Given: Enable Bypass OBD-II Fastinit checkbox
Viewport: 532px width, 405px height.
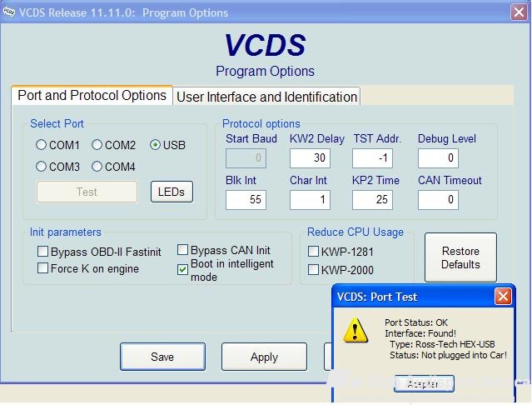Looking at the screenshot, I should coord(42,252).
